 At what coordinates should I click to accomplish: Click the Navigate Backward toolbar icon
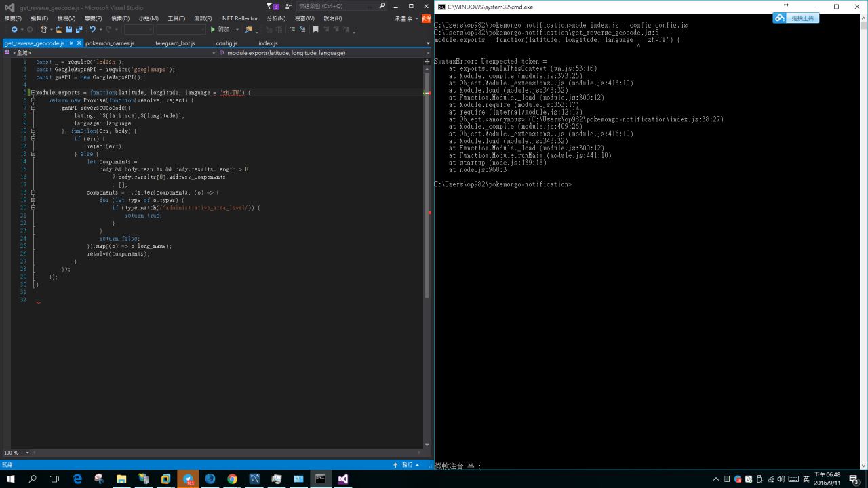(x=14, y=30)
